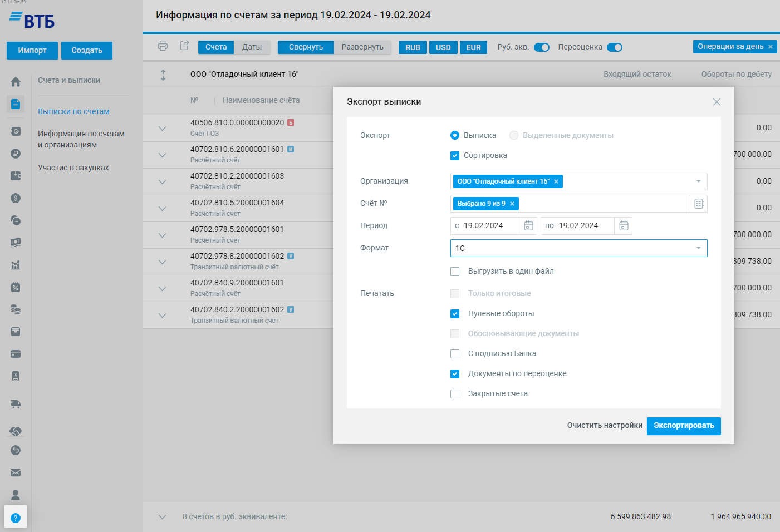Enable the 'С подписью Банка' checkbox
Image resolution: width=780 pixels, height=532 pixels.
455,354
